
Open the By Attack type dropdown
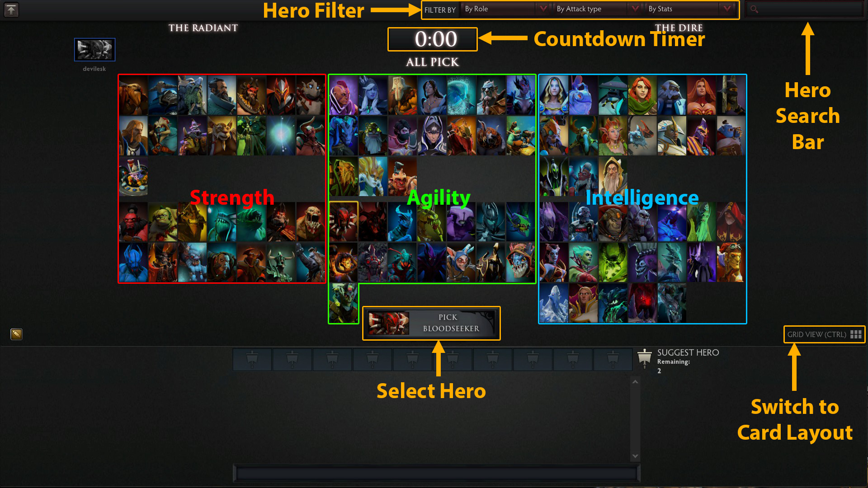(x=596, y=9)
